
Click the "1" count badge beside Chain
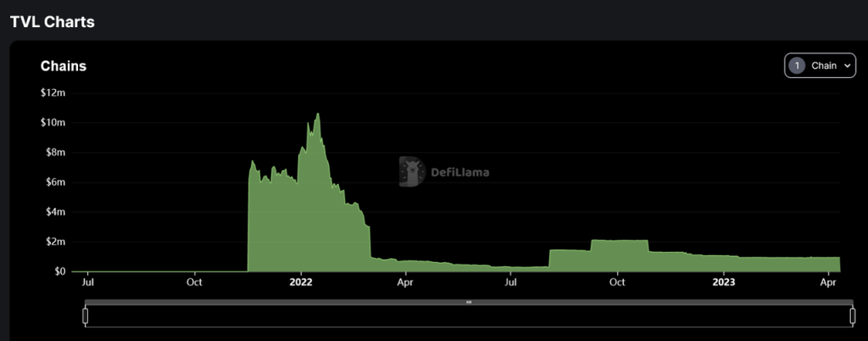point(797,65)
